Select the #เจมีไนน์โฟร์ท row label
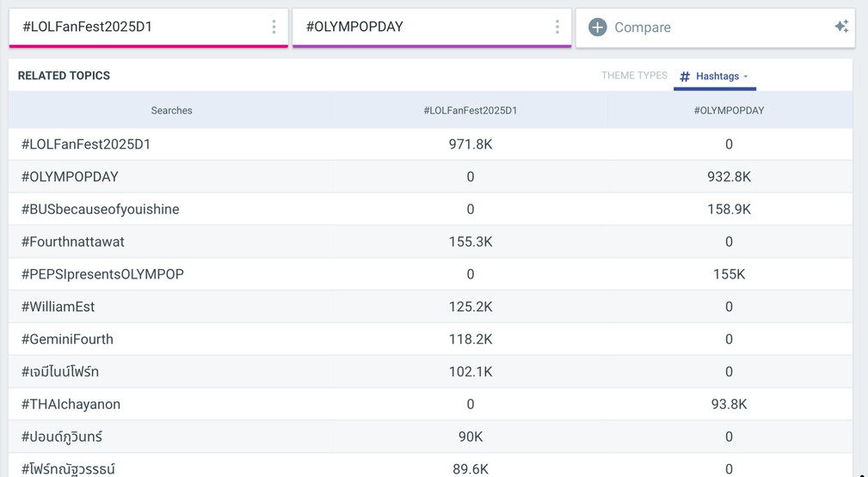Viewport: 868px width, 477px height. tap(59, 371)
